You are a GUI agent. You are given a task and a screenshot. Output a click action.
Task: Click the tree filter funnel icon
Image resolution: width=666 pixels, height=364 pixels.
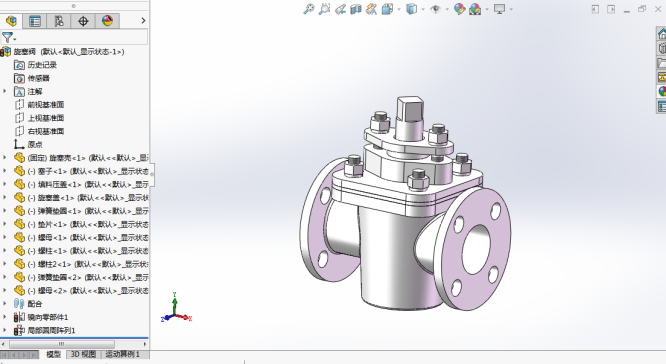click(x=7, y=37)
